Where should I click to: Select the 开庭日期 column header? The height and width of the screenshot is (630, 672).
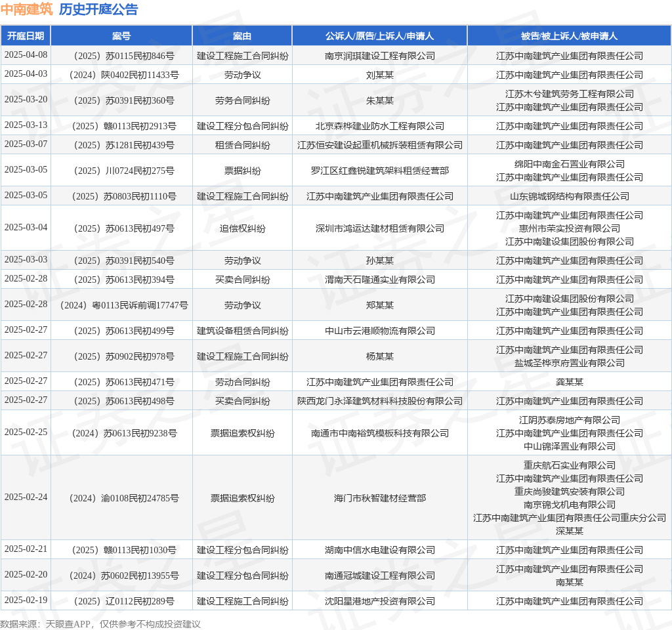pyautogui.click(x=26, y=36)
